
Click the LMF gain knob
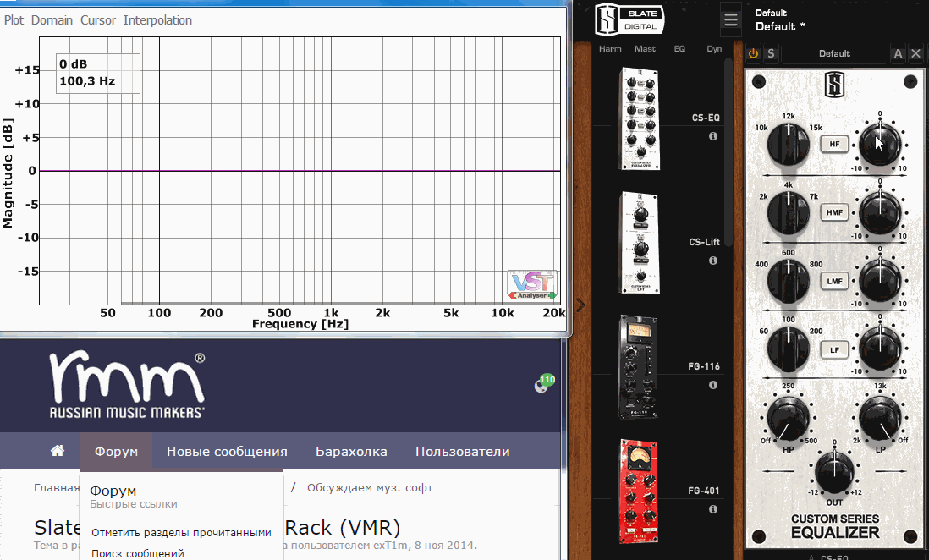(880, 281)
